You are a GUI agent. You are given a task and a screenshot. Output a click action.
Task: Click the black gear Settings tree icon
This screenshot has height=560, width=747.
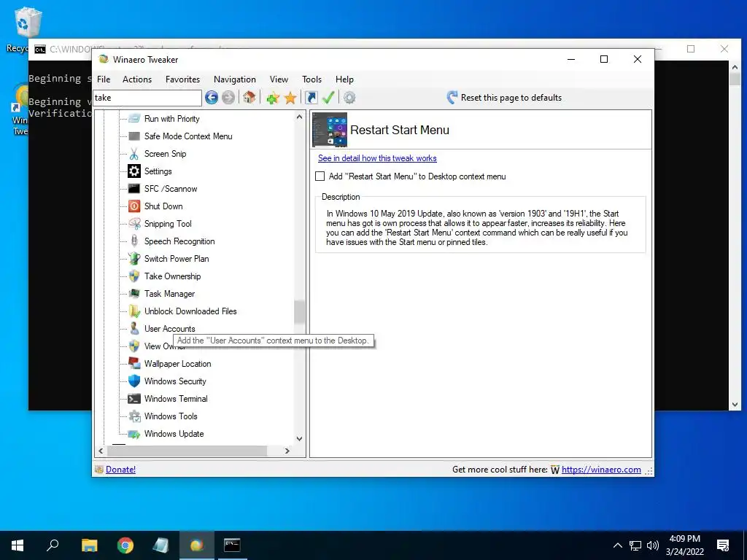click(x=134, y=171)
